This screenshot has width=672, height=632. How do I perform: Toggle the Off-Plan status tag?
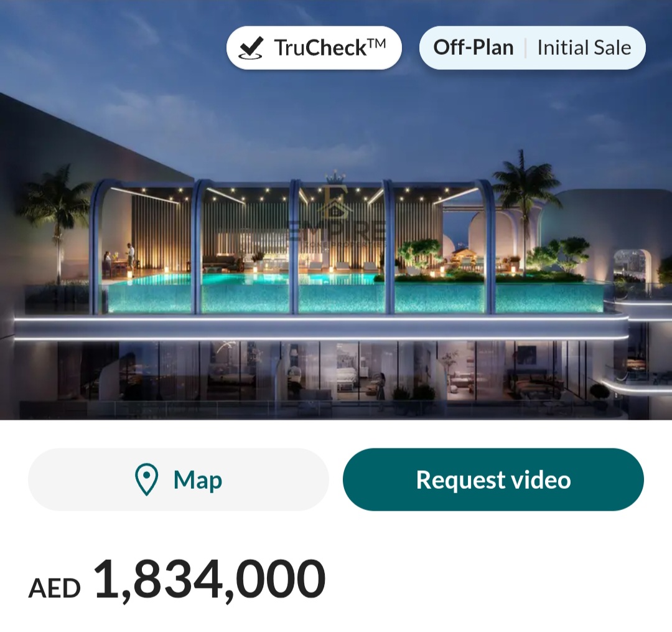474,47
